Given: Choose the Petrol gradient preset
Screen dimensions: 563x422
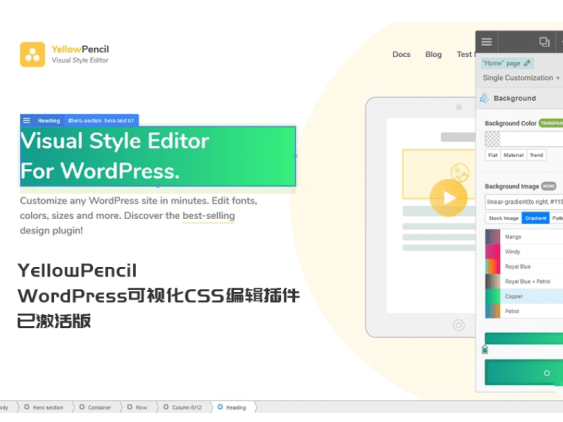Looking at the screenshot, I should tap(524, 311).
